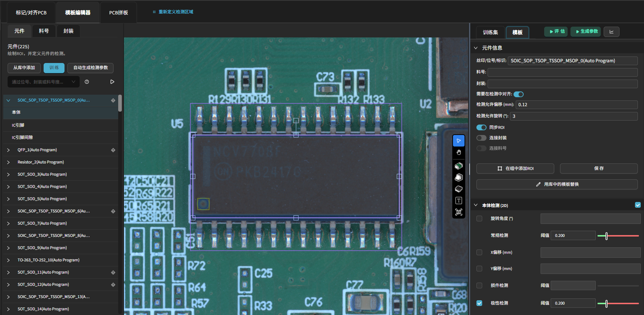Expand the QFP_1(Auto Program) tree item
This screenshot has width=644, height=315.
click(x=8, y=150)
